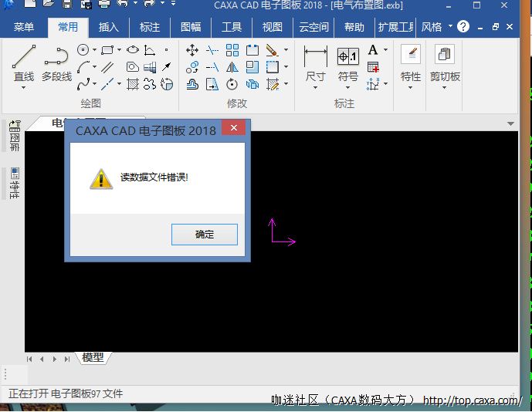Switch to the 云空间 ribbon tab

pos(313,27)
